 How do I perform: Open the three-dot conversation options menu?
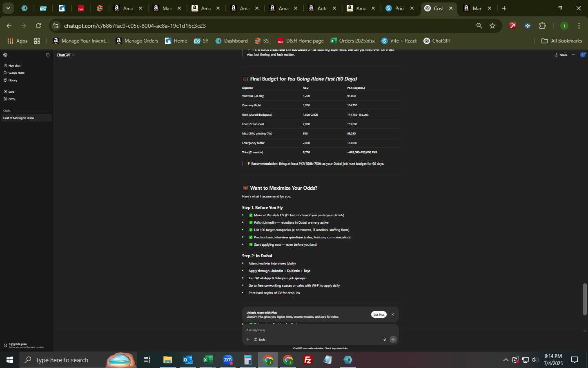click(574, 55)
